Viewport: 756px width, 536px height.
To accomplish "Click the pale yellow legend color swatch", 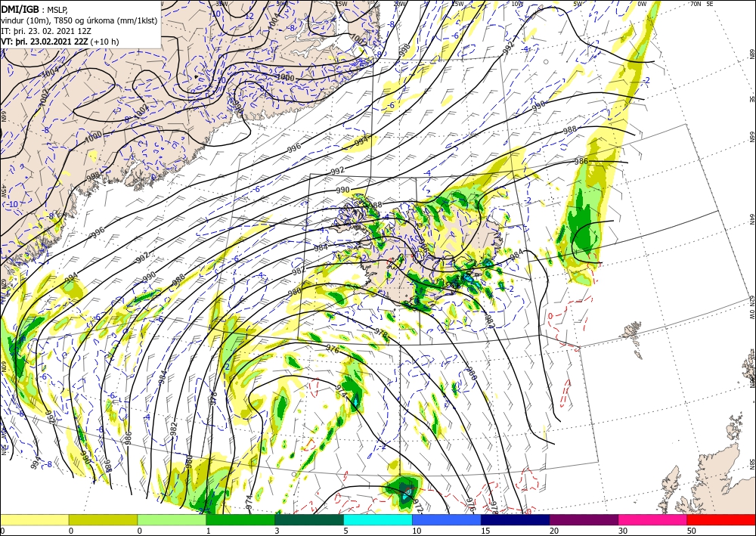I will click(x=34, y=519).
